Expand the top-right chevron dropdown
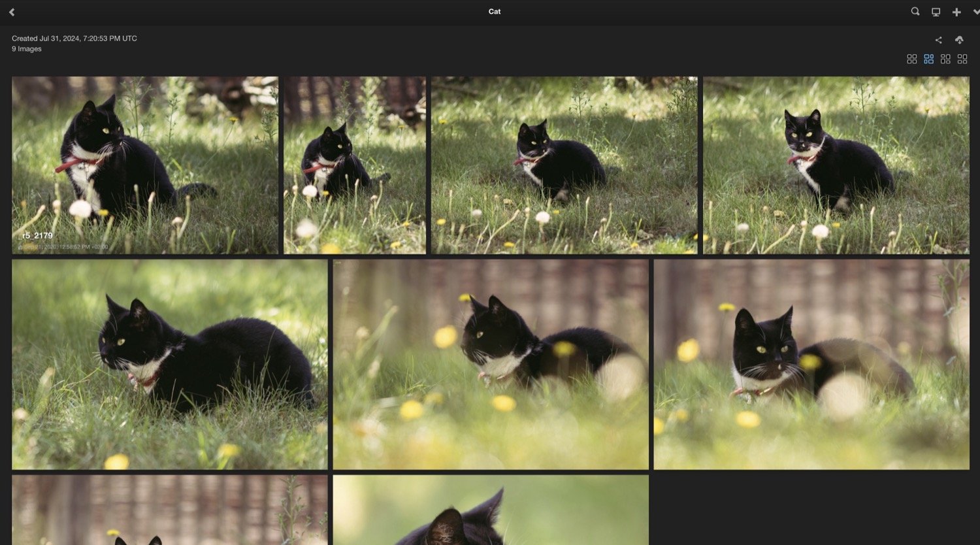This screenshot has width=980, height=545. [x=976, y=12]
